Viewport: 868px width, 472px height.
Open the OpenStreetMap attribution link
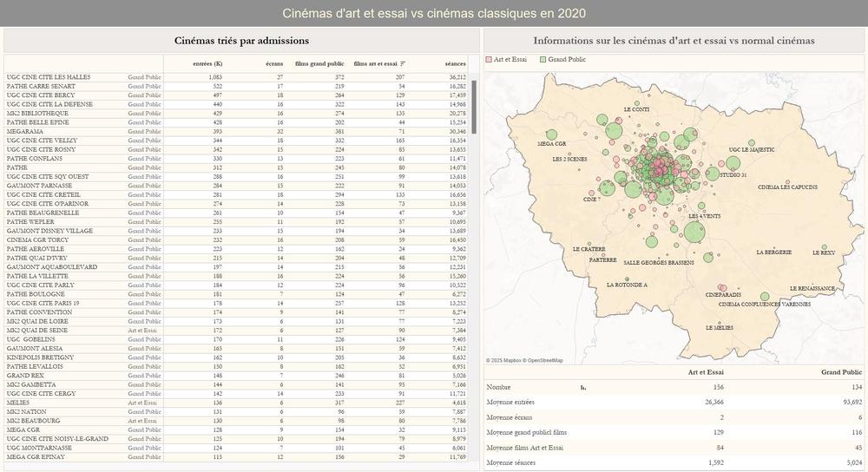coord(545,360)
